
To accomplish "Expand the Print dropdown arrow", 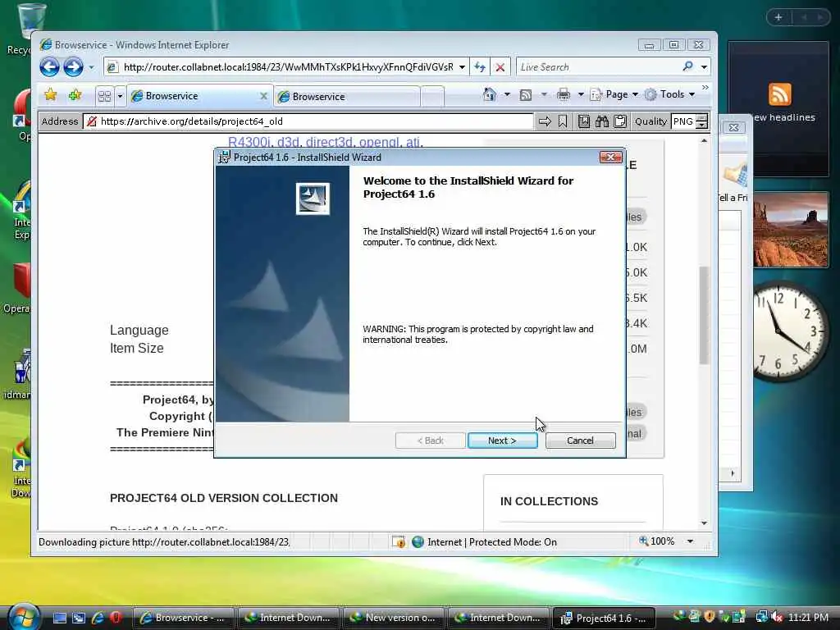I will point(580,95).
